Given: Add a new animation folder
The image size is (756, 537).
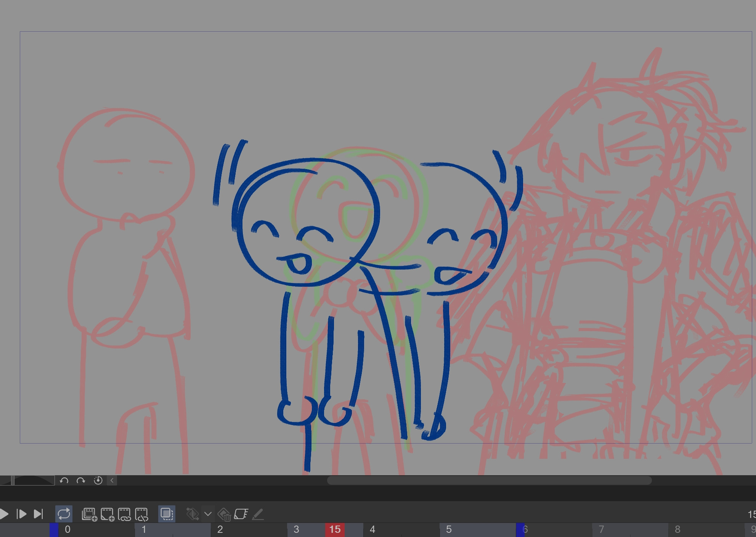Looking at the screenshot, I should click(90, 514).
